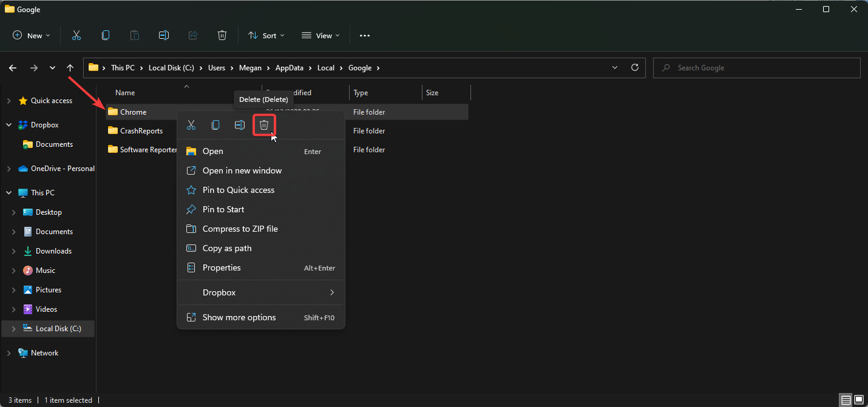The height and width of the screenshot is (407, 868).
Task: Click the Paste icon in the top toolbar
Action: coord(135,35)
